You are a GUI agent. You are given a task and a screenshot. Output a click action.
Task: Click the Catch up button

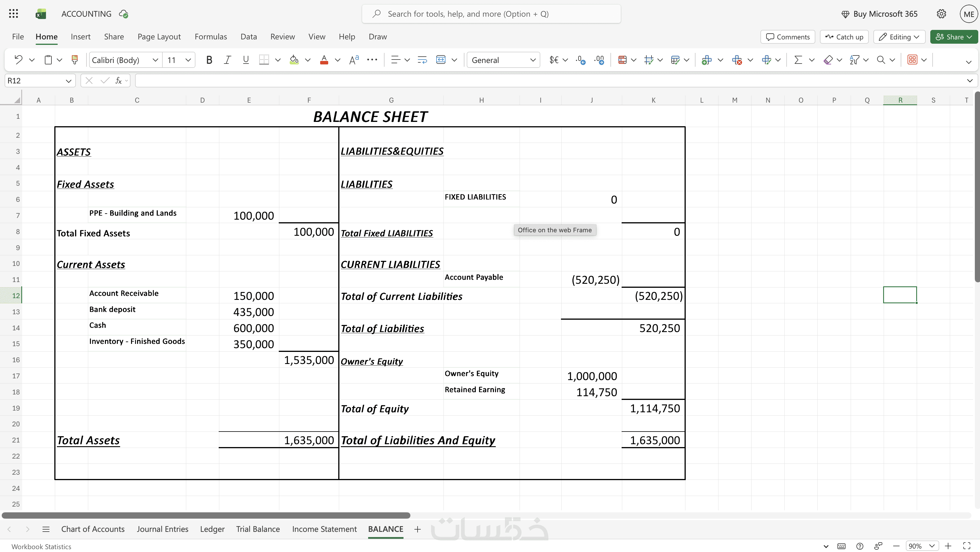(x=844, y=37)
